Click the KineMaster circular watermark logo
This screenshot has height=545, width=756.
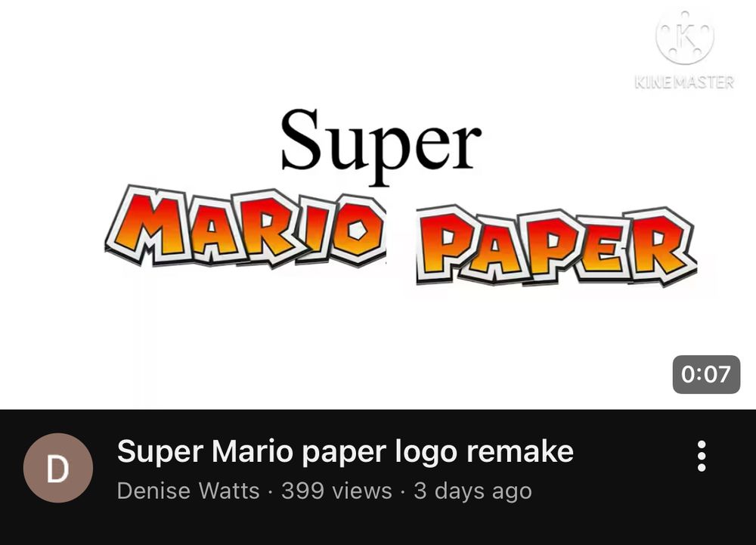tap(685, 37)
